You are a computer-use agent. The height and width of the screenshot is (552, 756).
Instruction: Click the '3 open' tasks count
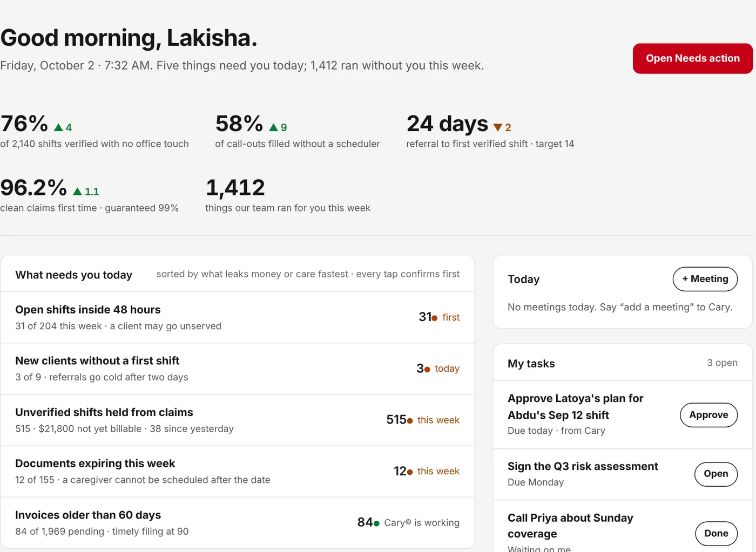[x=722, y=363]
